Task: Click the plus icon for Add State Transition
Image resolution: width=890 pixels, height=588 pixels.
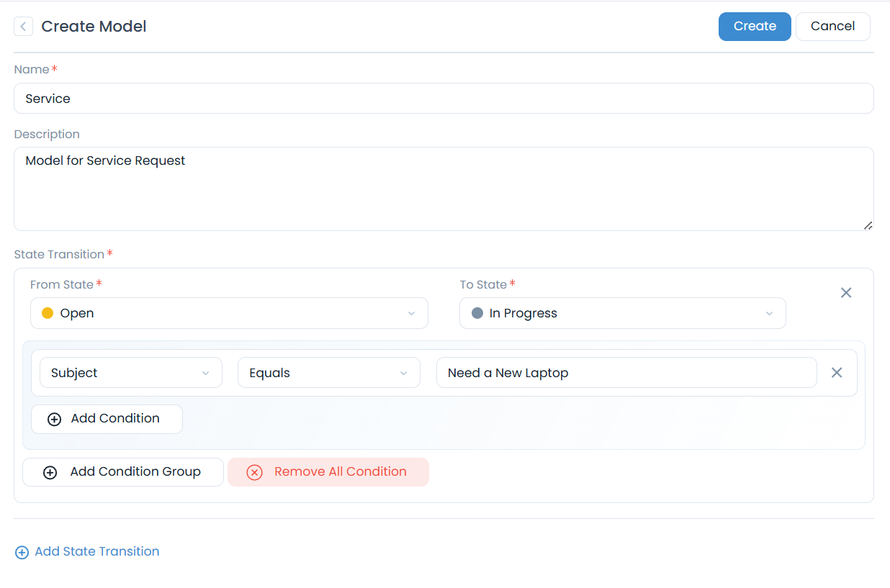Action: tap(22, 552)
